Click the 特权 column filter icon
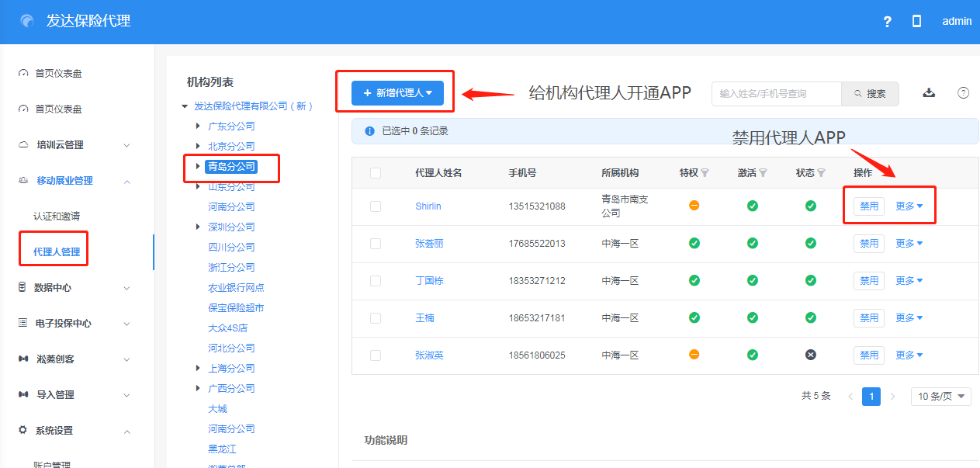 705,173
